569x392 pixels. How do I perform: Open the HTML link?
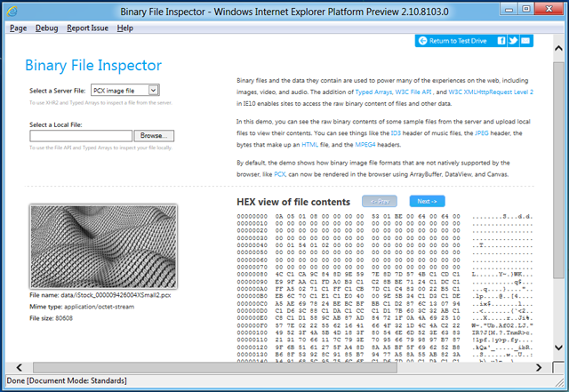pos(310,145)
